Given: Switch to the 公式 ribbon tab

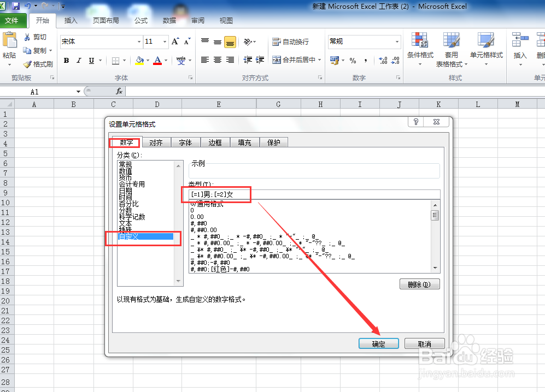Looking at the screenshot, I should (141, 21).
